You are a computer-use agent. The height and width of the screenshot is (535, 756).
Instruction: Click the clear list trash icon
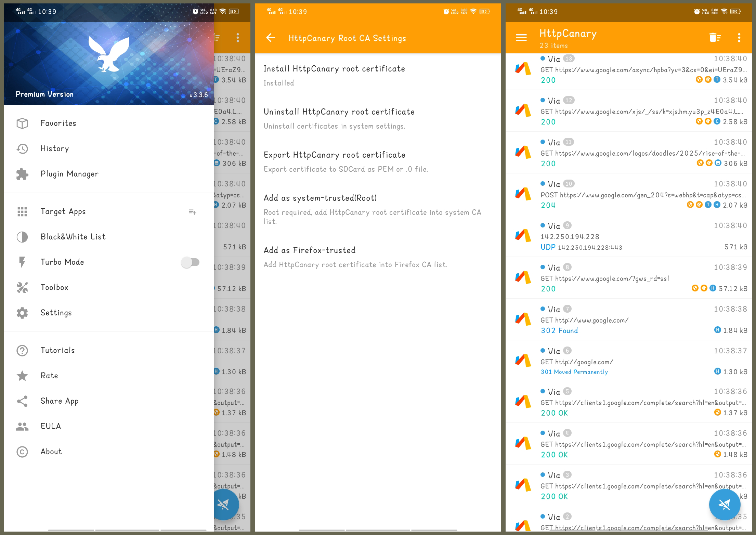click(x=715, y=38)
